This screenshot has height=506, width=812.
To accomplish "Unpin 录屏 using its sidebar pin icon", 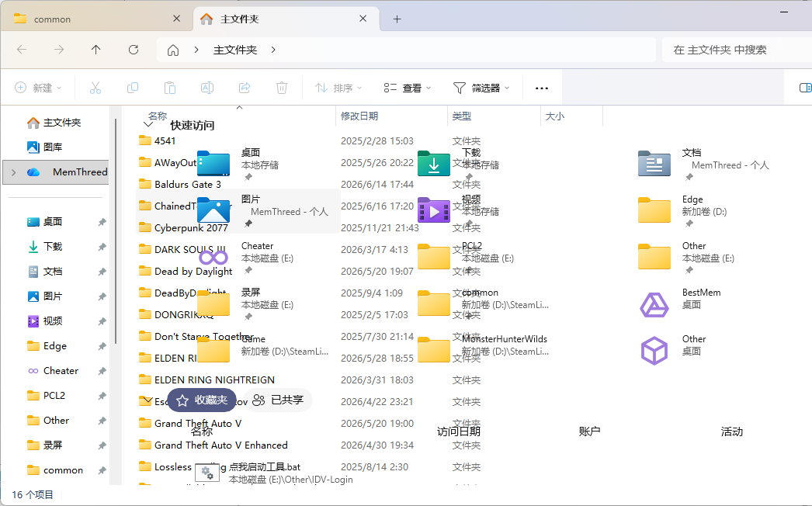I will click(x=102, y=446).
